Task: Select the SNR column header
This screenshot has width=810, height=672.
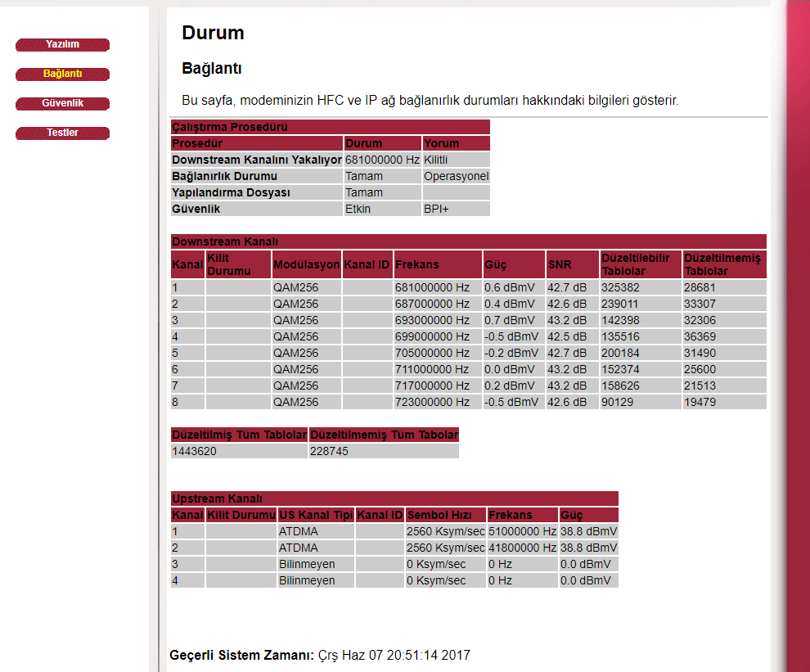Action: pyautogui.click(x=560, y=264)
